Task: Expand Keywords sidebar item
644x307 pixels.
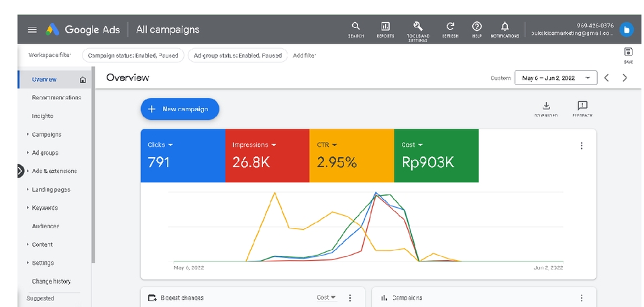Action: 28,208
